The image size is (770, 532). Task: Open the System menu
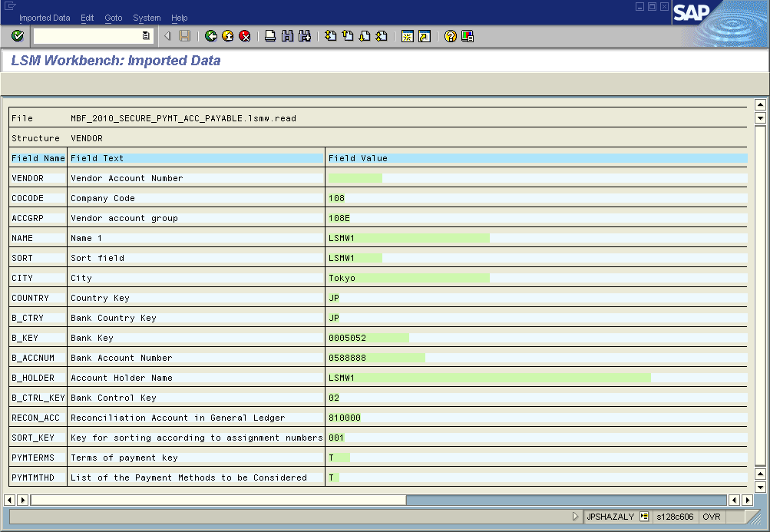coord(147,18)
